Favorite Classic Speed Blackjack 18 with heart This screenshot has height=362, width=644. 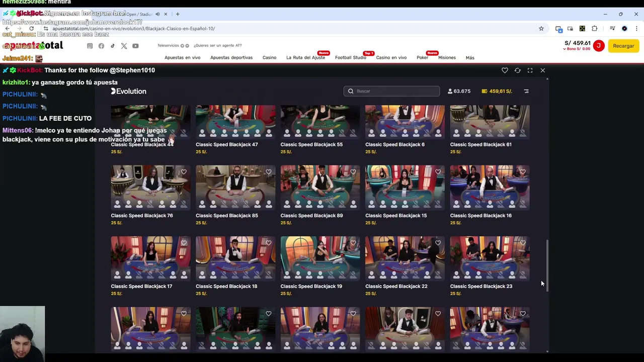pyautogui.click(x=269, y=243)
